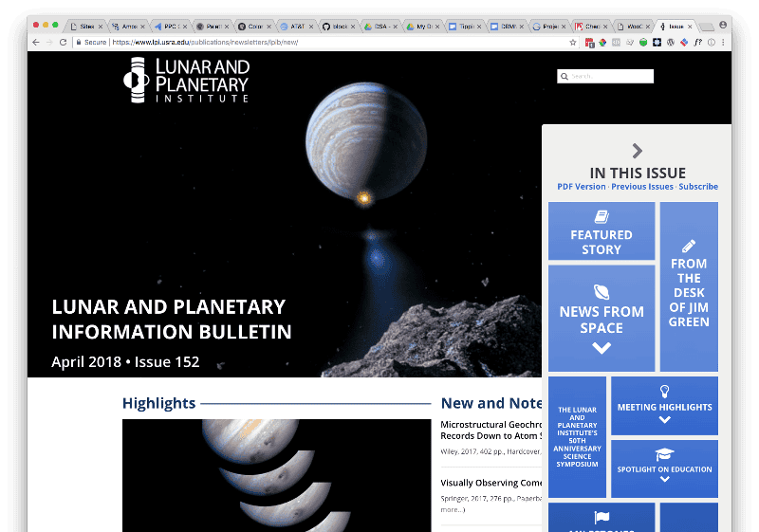Click the dark square extension icon
The image size is (759, 532).
[657, 42]
